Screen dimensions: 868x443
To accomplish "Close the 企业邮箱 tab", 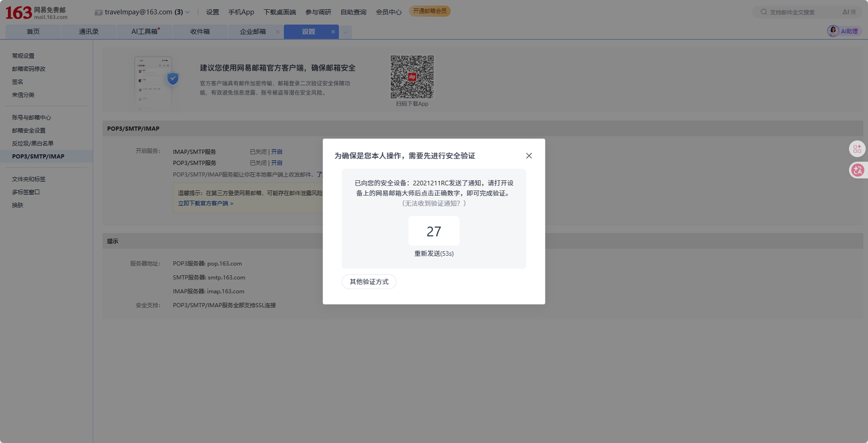I will point(278,32).
